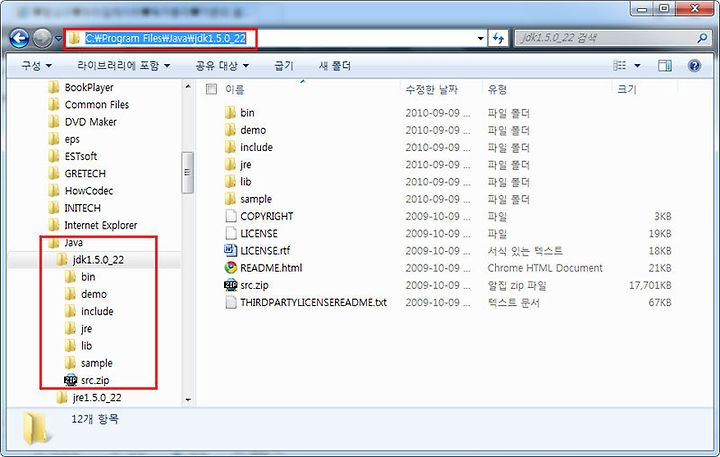Screen dimensions: 720x457
Task: Select Java folder in tree
Action: (73, 243)
